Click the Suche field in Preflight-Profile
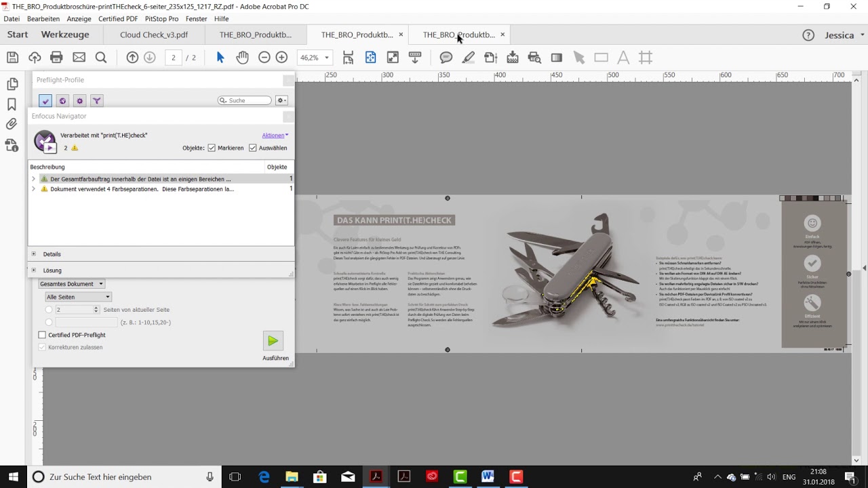Screen dimensions: 868x488 [x=244, y=100]
